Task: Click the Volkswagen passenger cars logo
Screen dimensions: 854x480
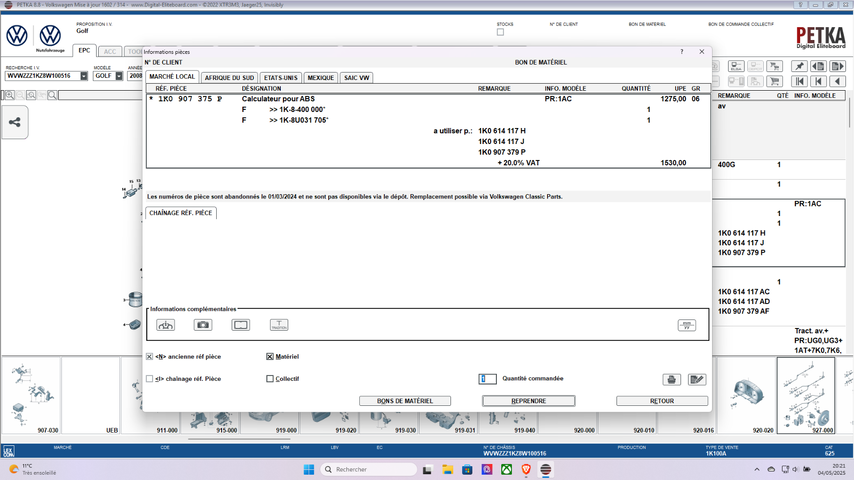Action: pos(17,35)
